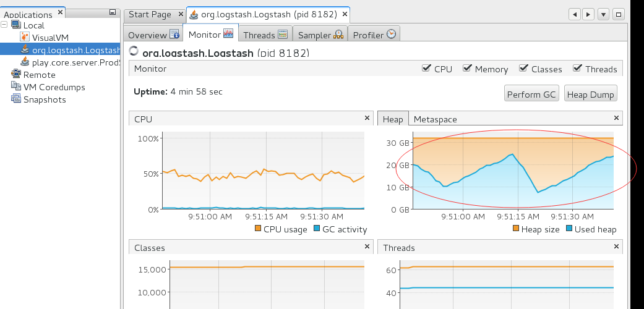Click the Used heap blue legend swatch
This screenshot has height=309, width=644.
point(569,229)
